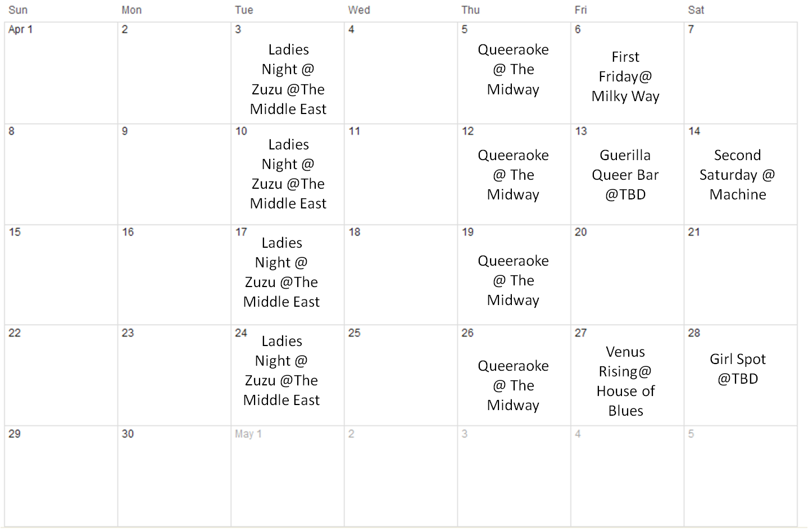Open Queeraoke event on April 5
The width and height of the screenshot is (808, 532).
(x=513, y=70)
